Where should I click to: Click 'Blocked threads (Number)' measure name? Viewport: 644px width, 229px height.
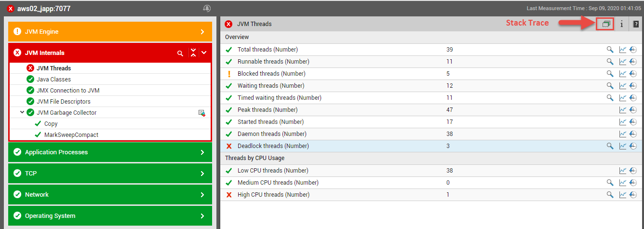point(271,74)
